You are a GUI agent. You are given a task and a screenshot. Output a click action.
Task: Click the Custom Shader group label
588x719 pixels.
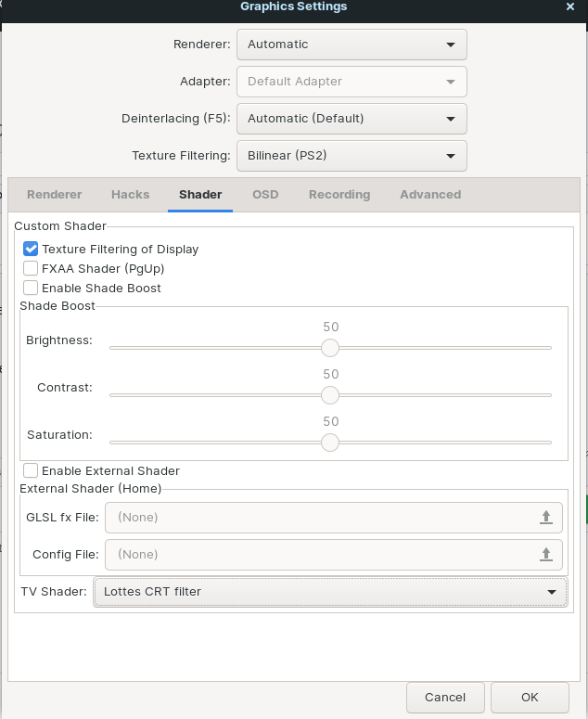[60, 226]
